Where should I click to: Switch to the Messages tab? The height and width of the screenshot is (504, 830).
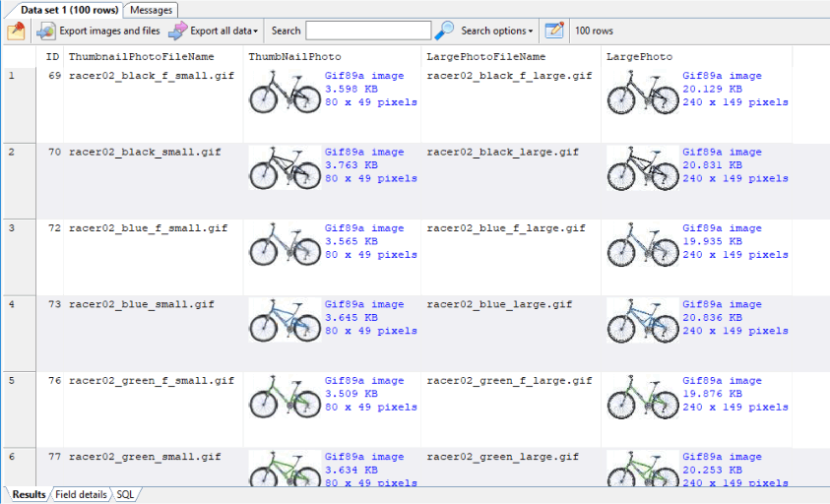[152, 10]
